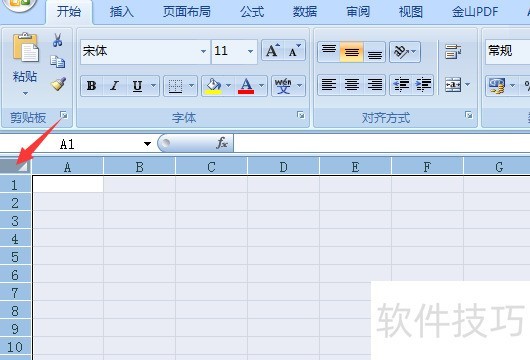Click the Paste clipboard icon
Image resolution: width=530 pixels, height=360 pixels.
click(26, 47)
